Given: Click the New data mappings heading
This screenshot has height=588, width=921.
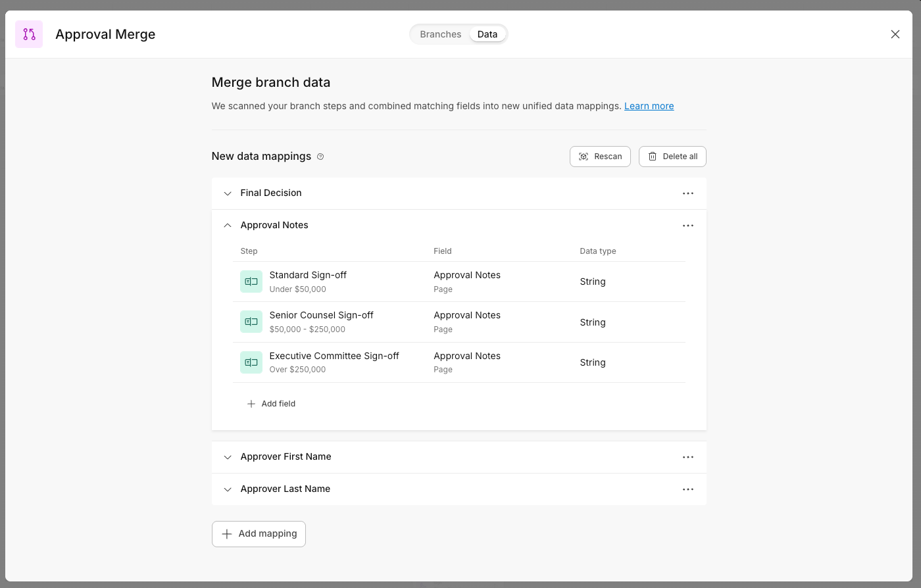Looking at the screenshot, I should pyautogui.click(x=261, y=157).
